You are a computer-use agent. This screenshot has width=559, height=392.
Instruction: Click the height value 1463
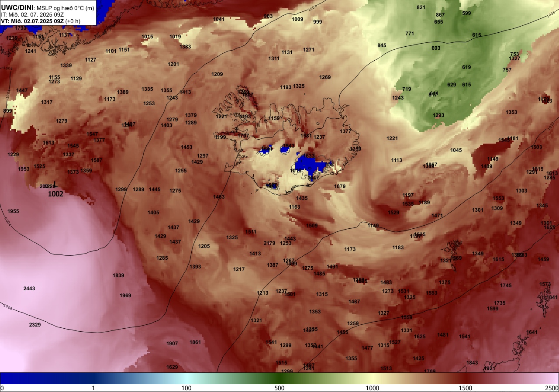tap(219, 197)
